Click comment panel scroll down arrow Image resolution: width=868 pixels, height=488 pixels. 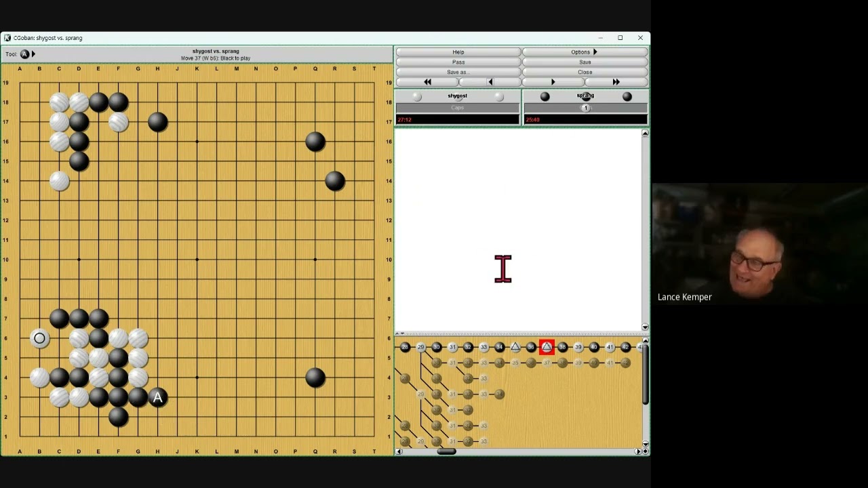point(645,327)
